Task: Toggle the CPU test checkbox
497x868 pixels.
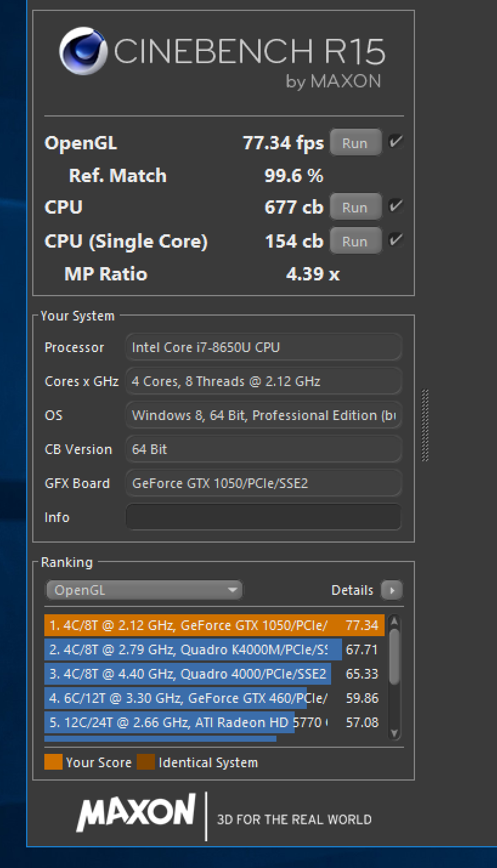Action: tap(396, 206)
